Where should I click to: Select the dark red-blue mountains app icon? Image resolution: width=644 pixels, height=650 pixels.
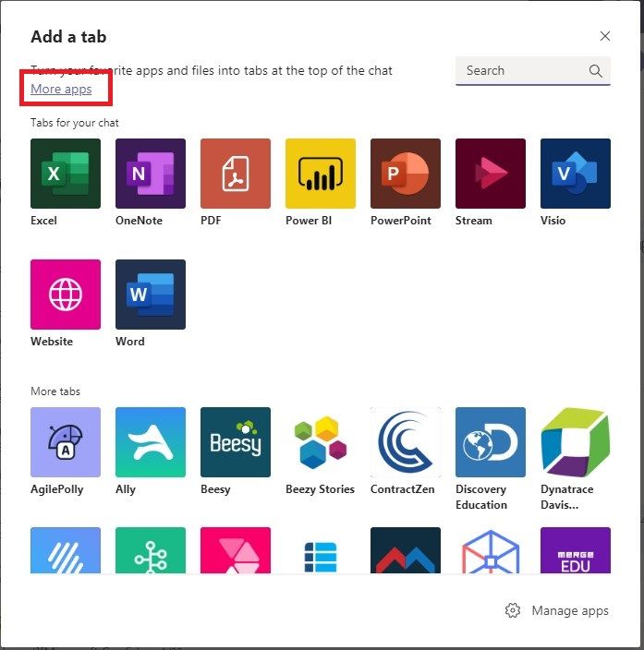pos(406,550)
